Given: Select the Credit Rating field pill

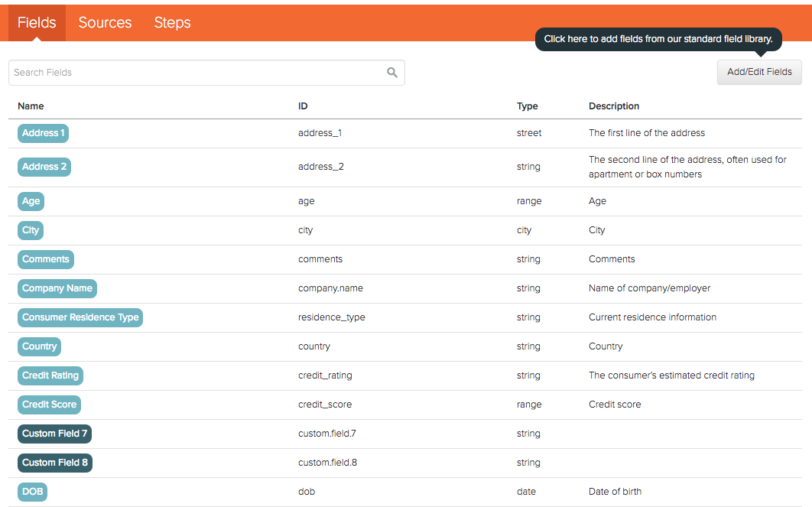Looking at the screenshot, I should point(50,375).
